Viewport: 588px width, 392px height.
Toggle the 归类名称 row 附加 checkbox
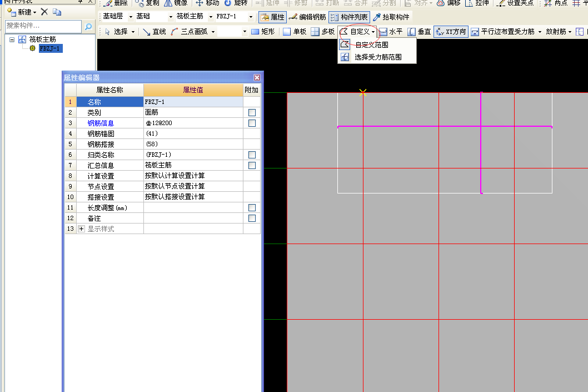tap(252, 155)
